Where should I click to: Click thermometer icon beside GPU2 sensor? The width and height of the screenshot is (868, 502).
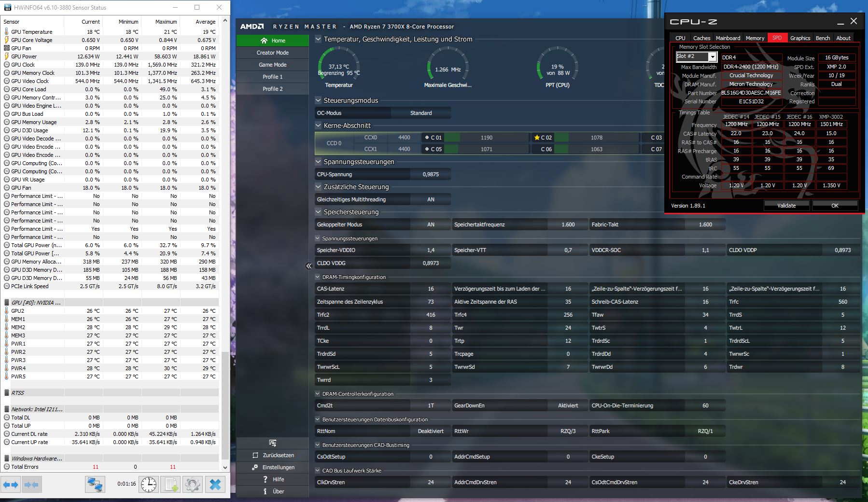coord(7,311)
